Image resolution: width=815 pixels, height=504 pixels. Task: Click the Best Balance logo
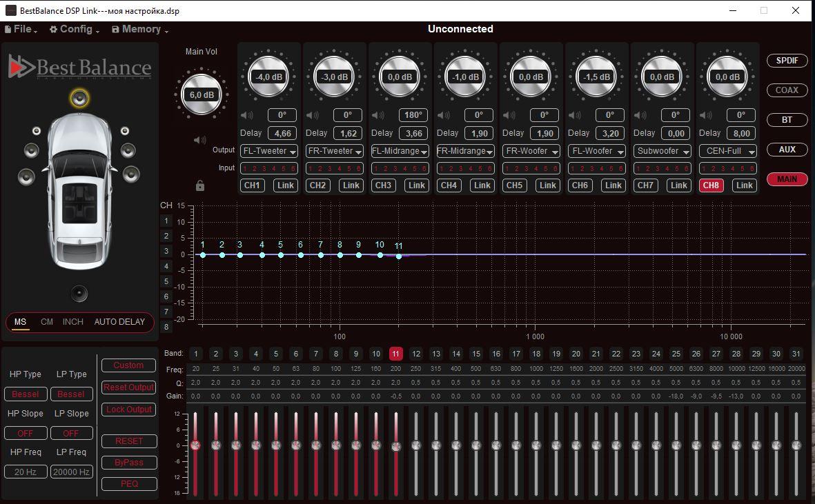[x=79, y=68]
